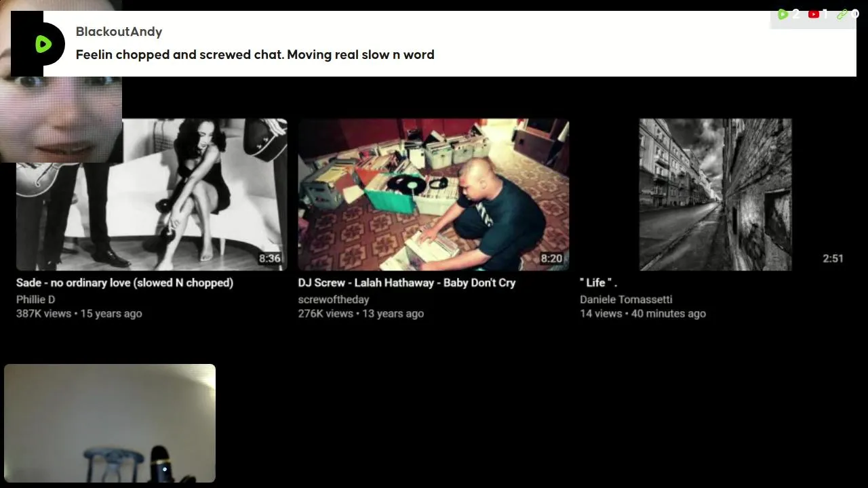
Task: Open the Sade no ordinary love thumbnail
Action: (152, 195)
